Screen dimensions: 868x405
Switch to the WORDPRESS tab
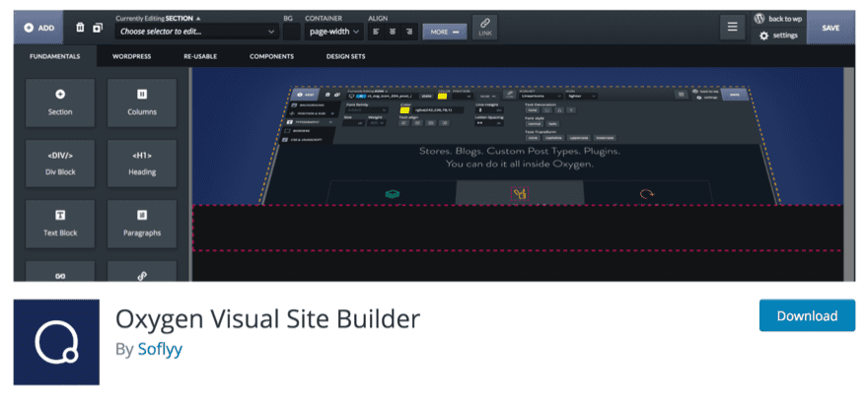click(132, 56)
